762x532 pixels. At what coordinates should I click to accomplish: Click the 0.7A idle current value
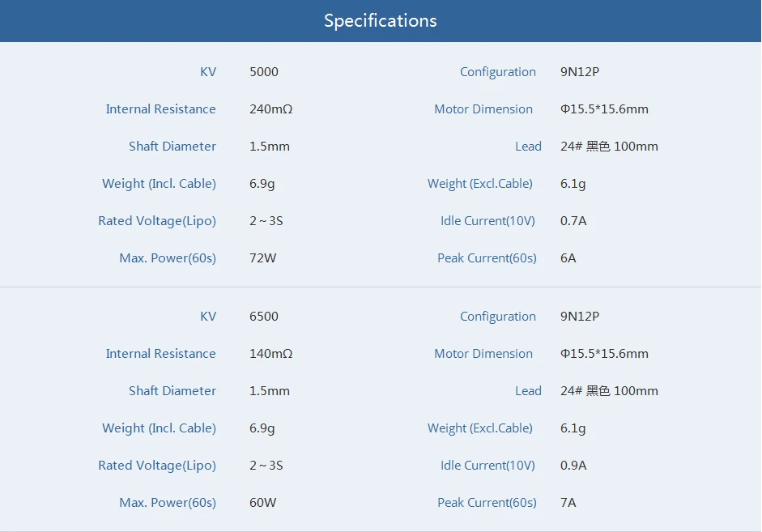point(573,221)
